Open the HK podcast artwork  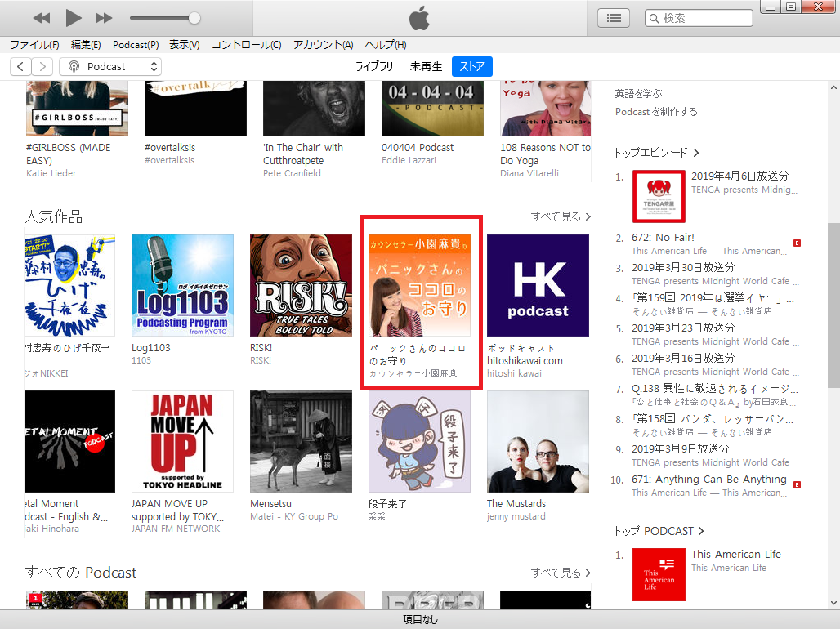point(538,286)
